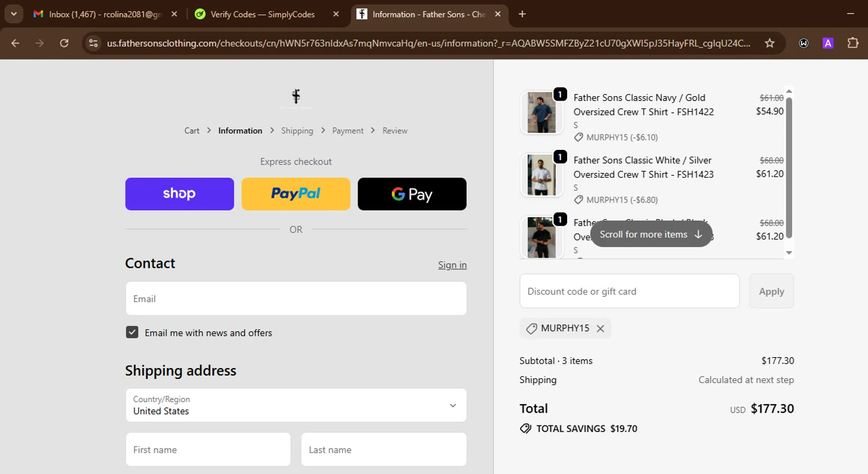Check out with PayPal

296,194
